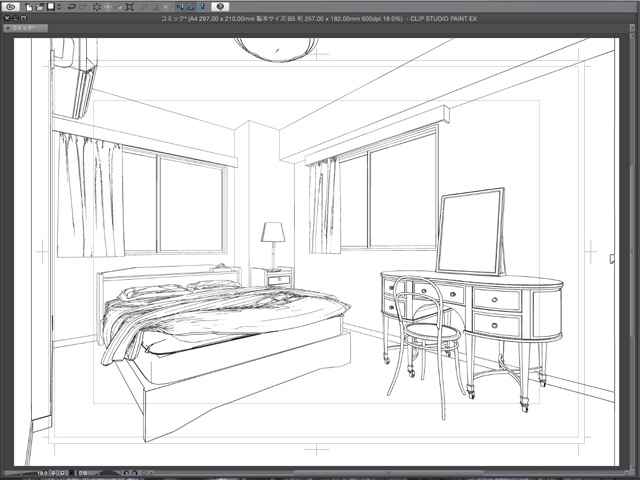
Task: Open help question mark icon
Action: (220, 7)
